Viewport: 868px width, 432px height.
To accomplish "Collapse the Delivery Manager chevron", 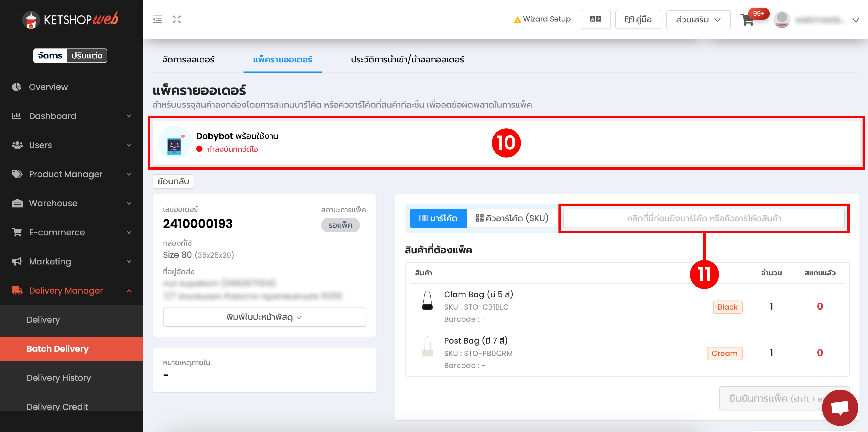I will (x=129, y=291).
